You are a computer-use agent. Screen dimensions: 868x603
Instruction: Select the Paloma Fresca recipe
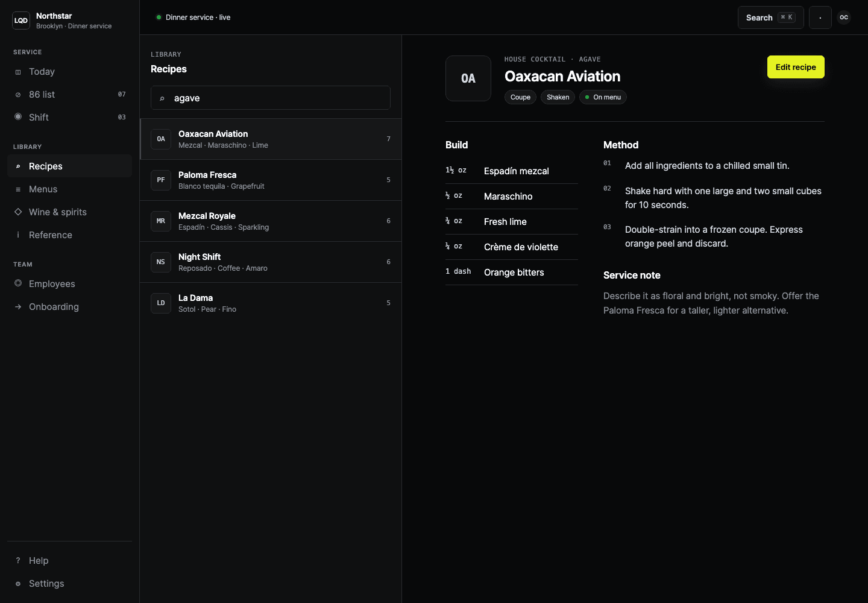271,180
